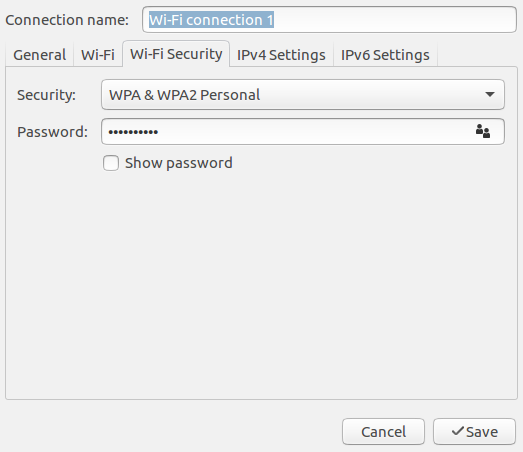This screenshot has width=523, height=452.
Task: Go to IPv4 Settings tab
Action: point(281,55)
